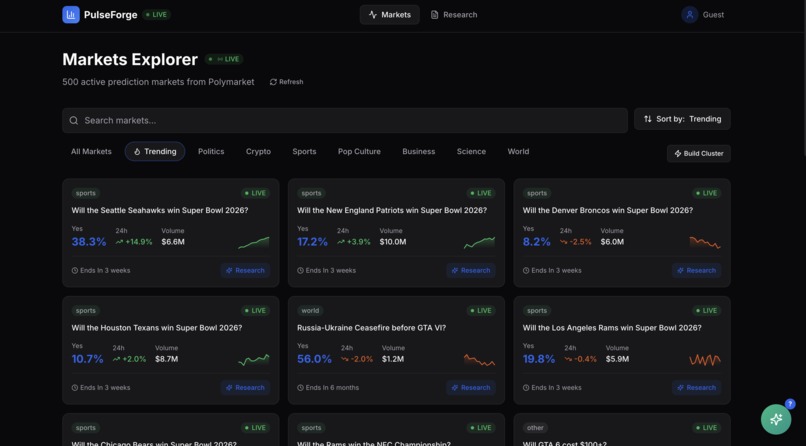Click the 19.8% Yes value

point(539,359)
